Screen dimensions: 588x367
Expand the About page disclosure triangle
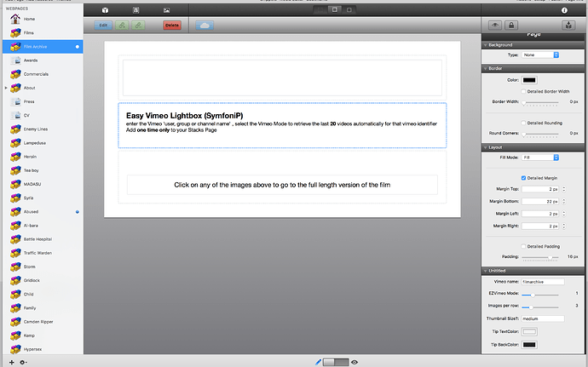[6, 88]
